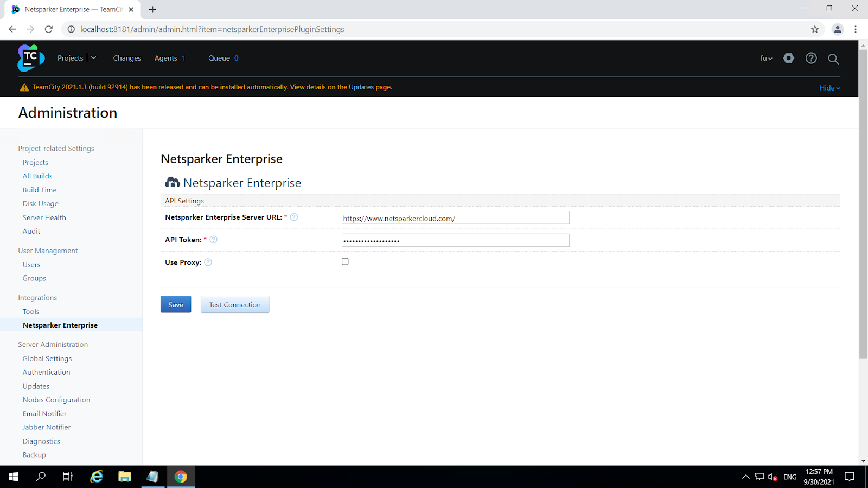The width and height of the screenshot is (868, 488).
Task: Bookmark the page with the star icon
Action: pyautogui.click(x=814, y=29)
